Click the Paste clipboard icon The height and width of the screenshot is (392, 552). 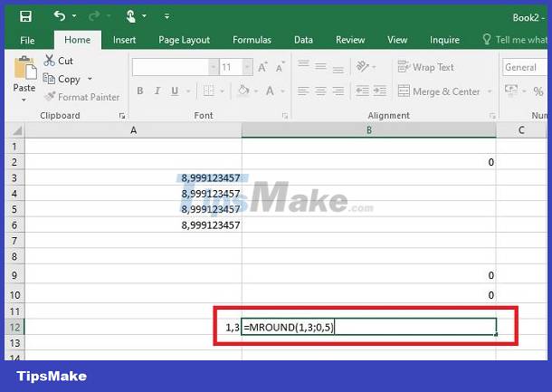(24, 68)
